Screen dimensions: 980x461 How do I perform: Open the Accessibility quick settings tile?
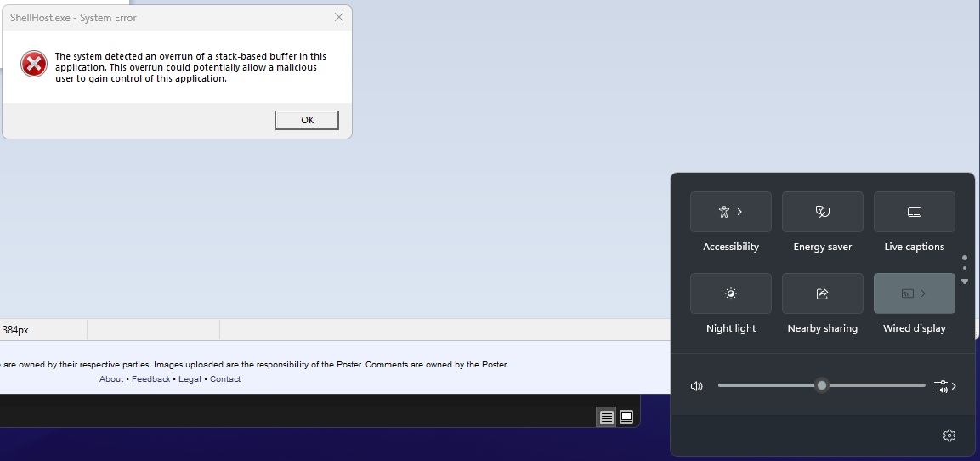tap(731, 212)
